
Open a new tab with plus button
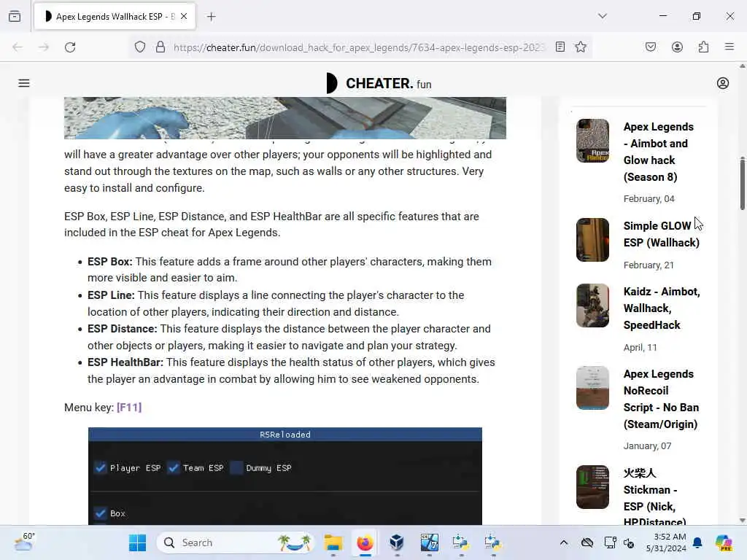(211, 17)
